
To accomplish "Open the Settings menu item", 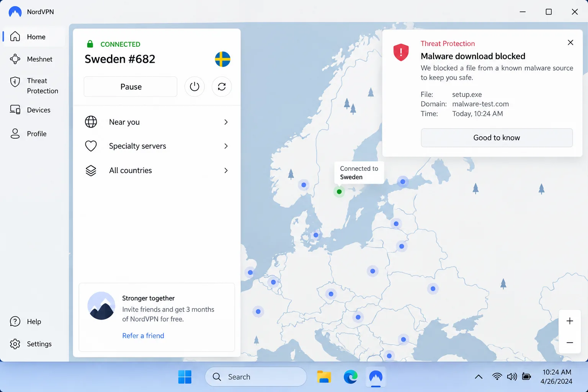I will (34, 344).
